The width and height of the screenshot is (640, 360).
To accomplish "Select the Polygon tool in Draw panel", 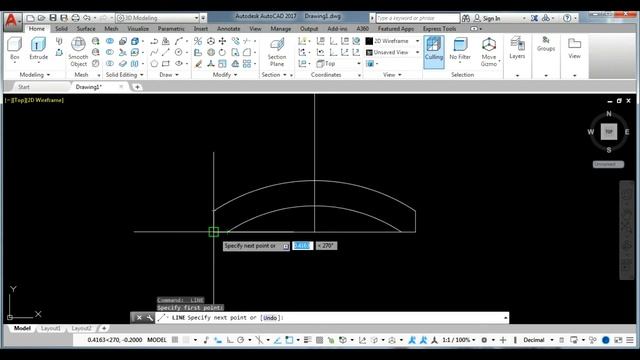I will 154,64.
